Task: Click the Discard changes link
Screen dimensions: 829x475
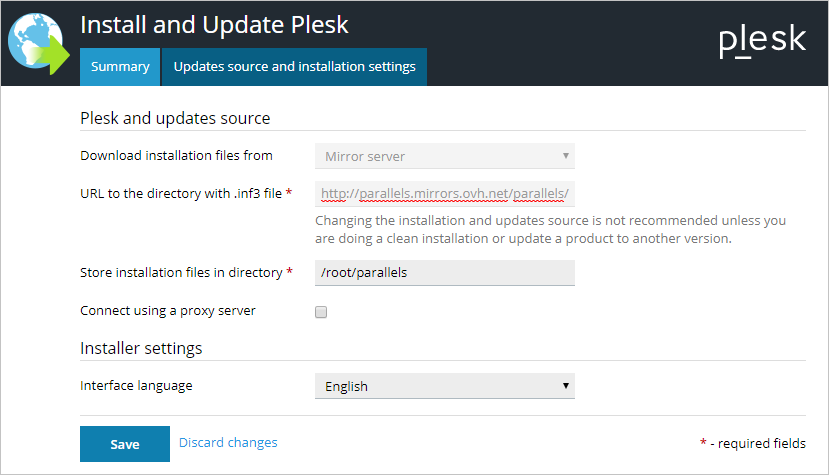Action: (x=228, y=443)
